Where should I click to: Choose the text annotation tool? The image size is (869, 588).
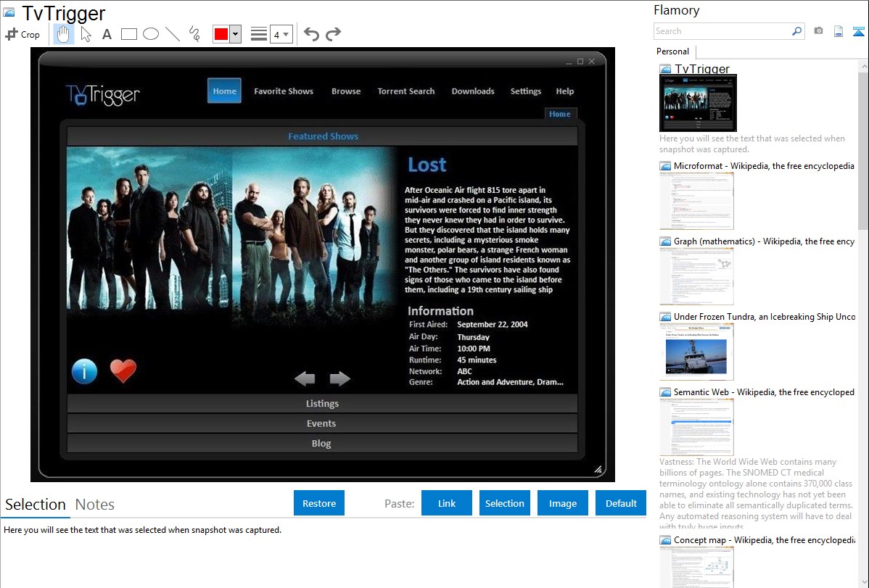107,34
